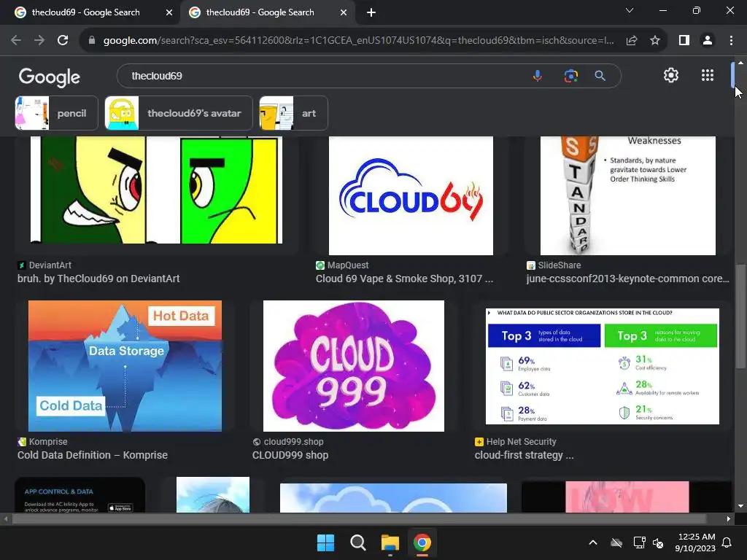Open the Cloud 69 logo image

[x=411, y=195]
